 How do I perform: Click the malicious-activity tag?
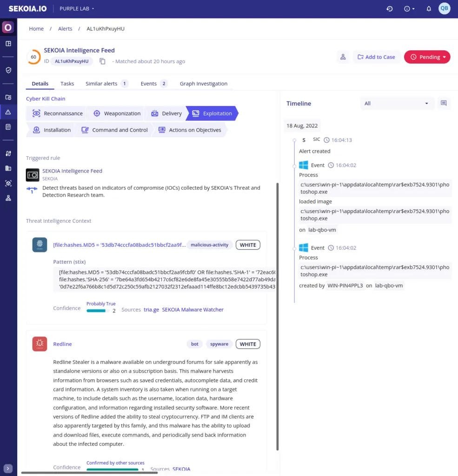(x=210, y=245)
